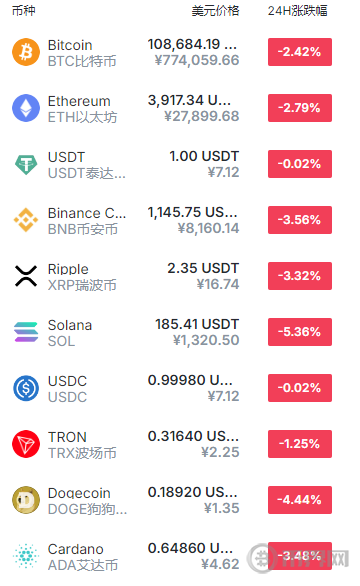Click Solana's -5.36% change badge

coord(300,332)
